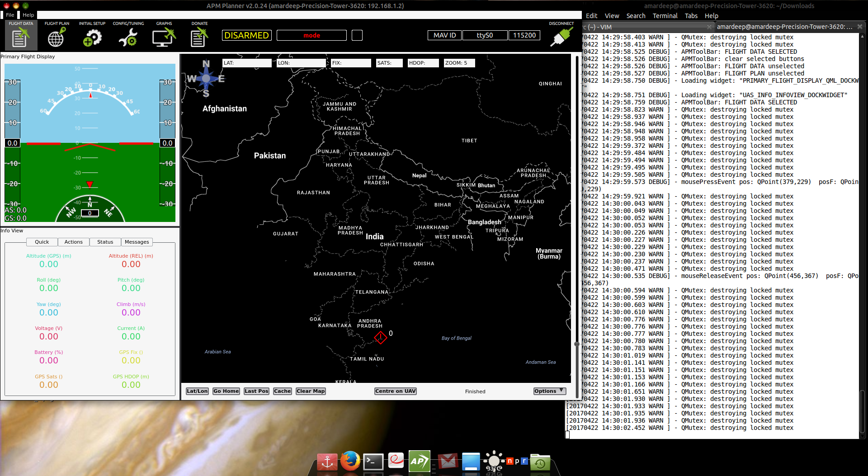Viewport: 868px width, 476px height.
Task: Open the blue desktop window dock icon
Action: point(471,462)
